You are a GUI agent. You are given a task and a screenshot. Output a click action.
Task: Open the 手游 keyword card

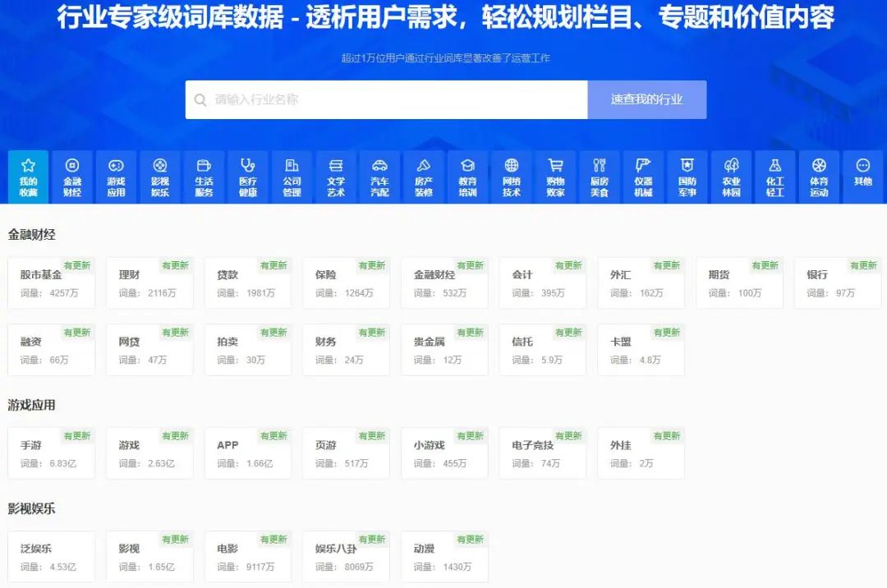coord(52,452)
